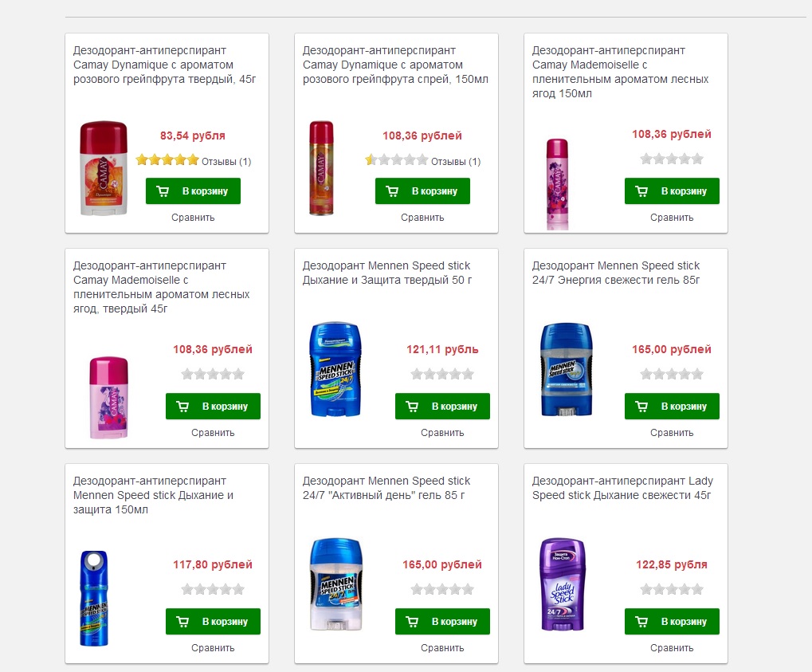The image size is (812, 672).
Task: Open title of Mennen "Активный день" гель 85 г
Action: [386, 488]
